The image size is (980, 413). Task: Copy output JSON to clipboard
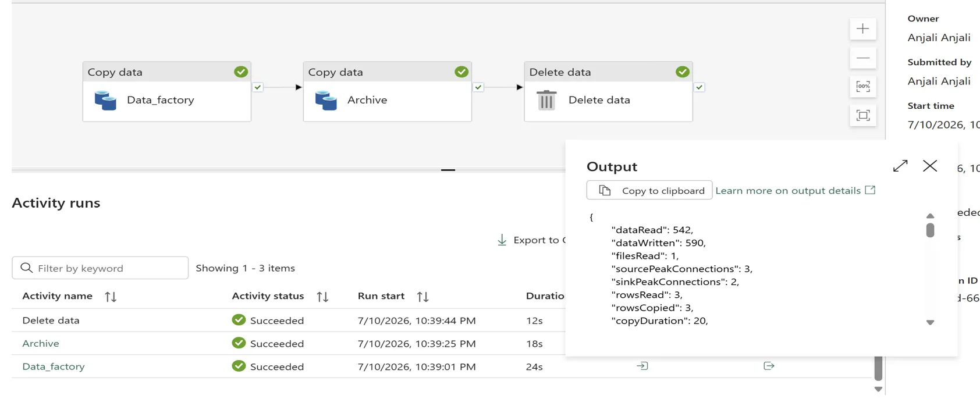click(649, 190)
